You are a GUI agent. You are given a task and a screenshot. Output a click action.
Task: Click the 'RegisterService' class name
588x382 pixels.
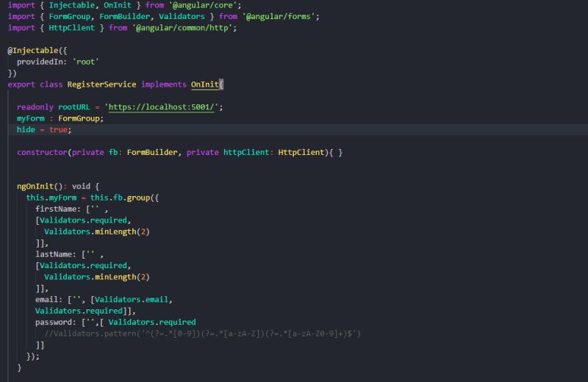pyautogui.click(x=101, y=84)
